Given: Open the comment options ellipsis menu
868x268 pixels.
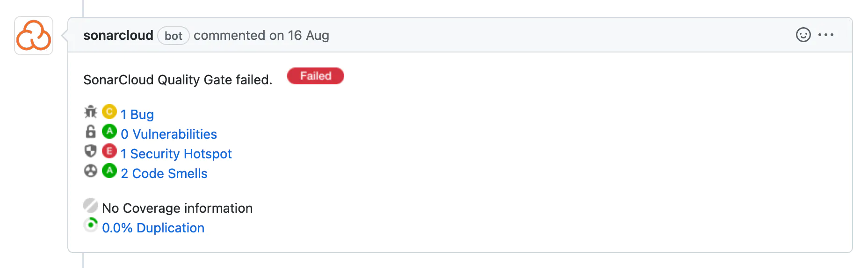Looking at the screenshot, I should 826,35.
